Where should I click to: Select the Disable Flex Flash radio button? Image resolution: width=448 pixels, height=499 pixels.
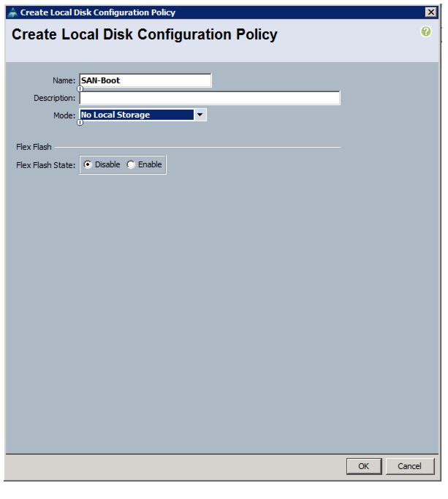pos(88,164)
